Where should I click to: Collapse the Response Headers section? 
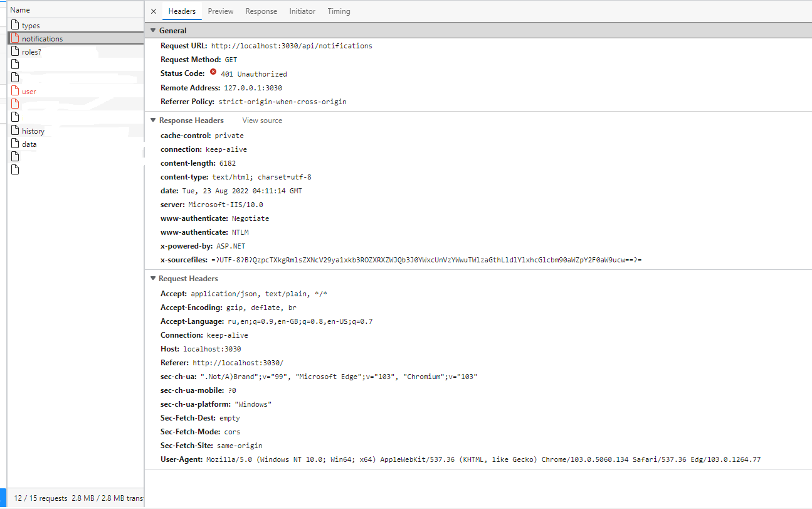(153, 121)
